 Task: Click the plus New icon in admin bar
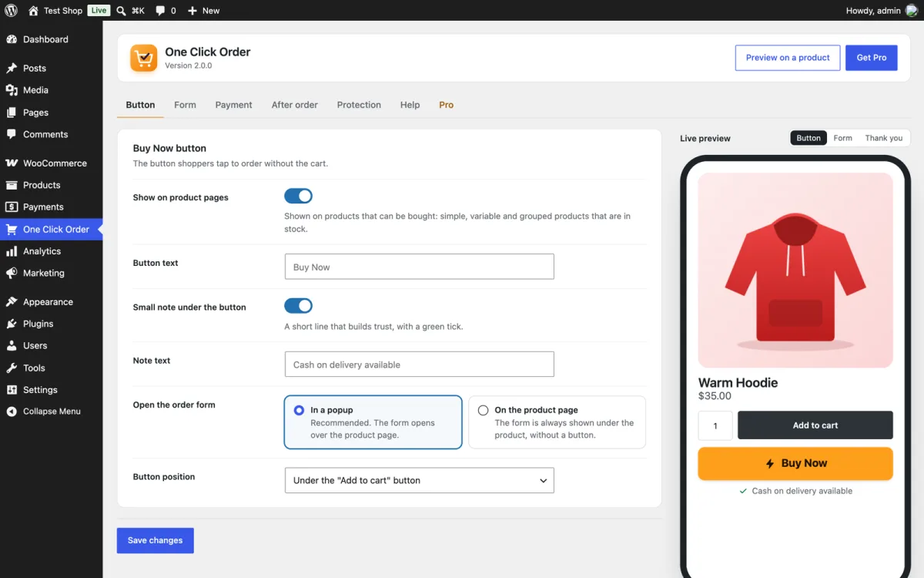(192, 11)
